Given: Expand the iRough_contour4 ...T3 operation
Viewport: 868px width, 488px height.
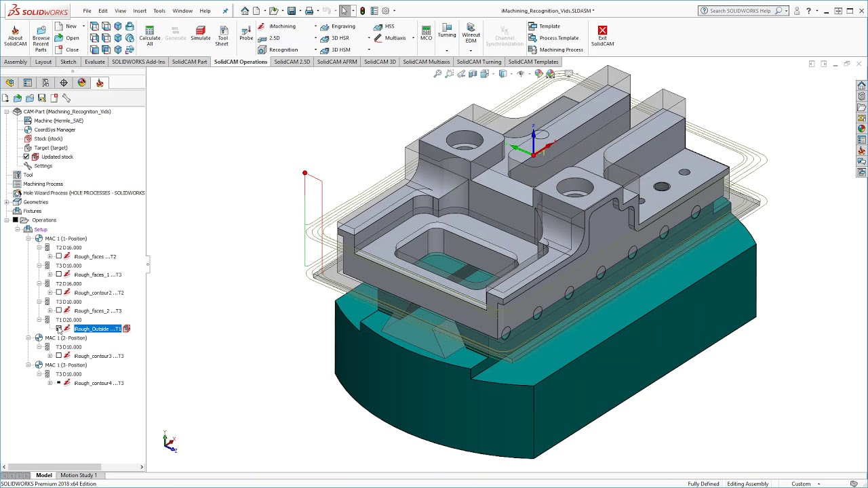Looking at the screenshot, I should (x=50, y=383).
